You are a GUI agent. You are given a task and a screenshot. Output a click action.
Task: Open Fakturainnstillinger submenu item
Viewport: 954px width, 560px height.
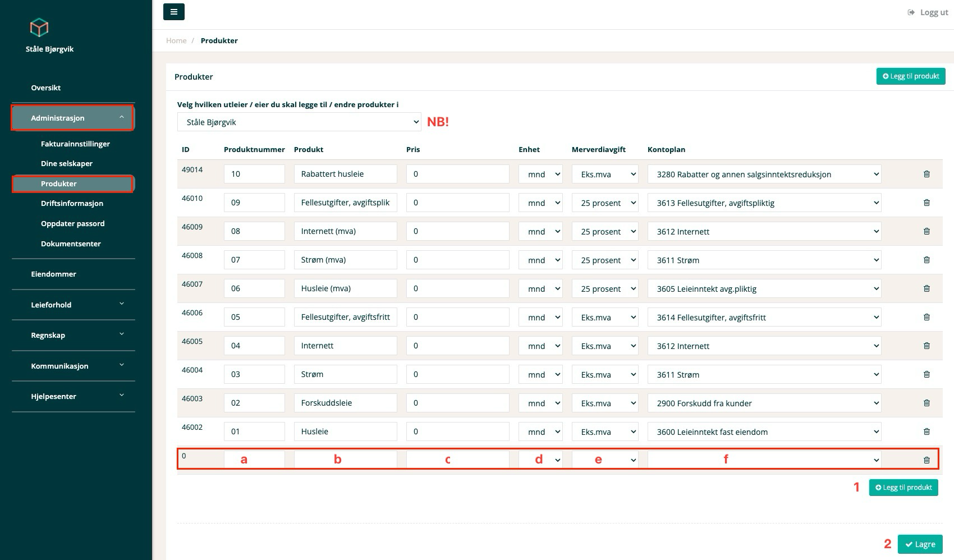click(x=75, y=144)
